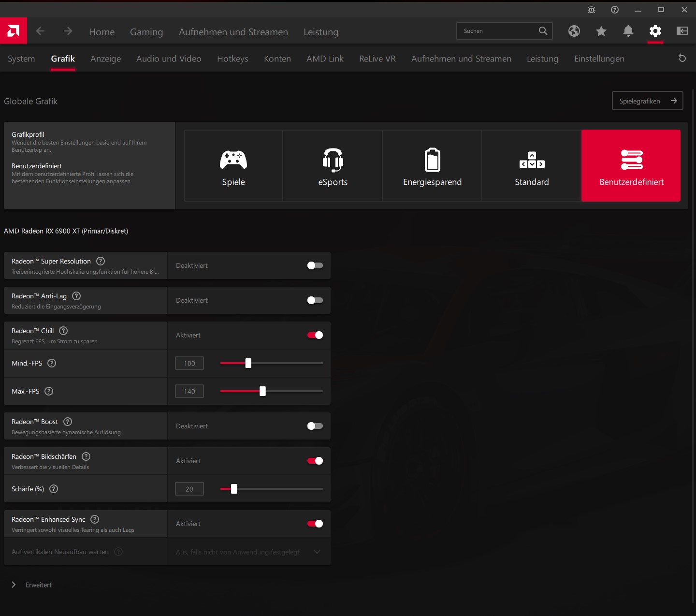
Task: Go forward with the right arrow
Action: [x=68, y=31]
